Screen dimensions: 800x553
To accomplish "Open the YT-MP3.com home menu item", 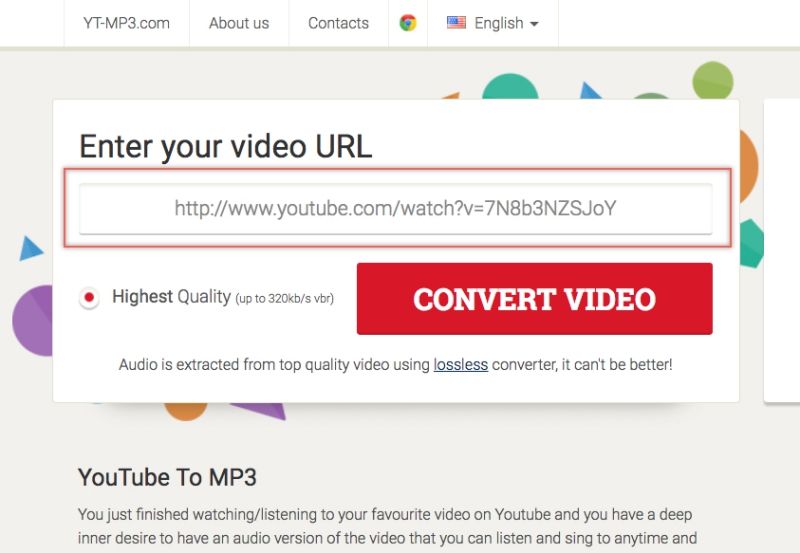I will (x=127, y=23).
